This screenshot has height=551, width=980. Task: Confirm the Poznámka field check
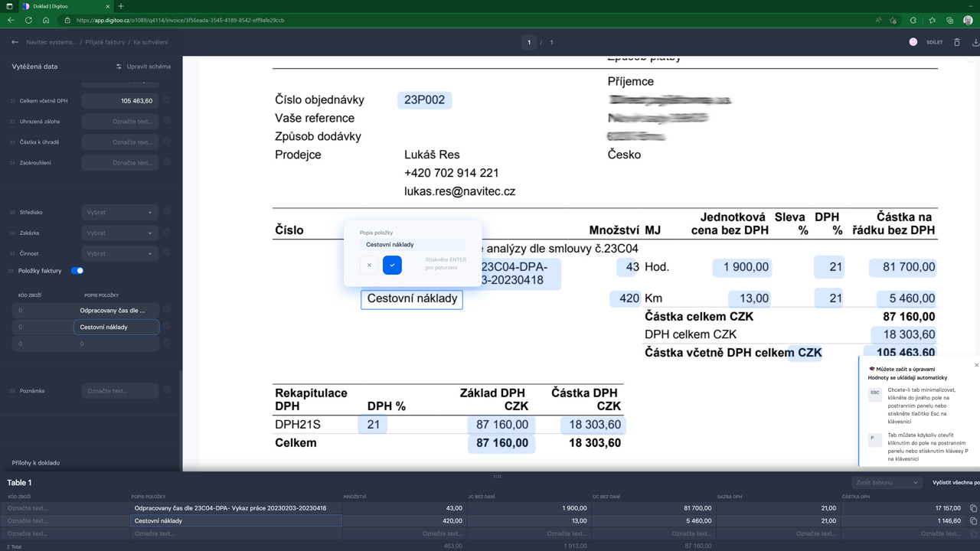pyautogui.click(x=167, y=390)
